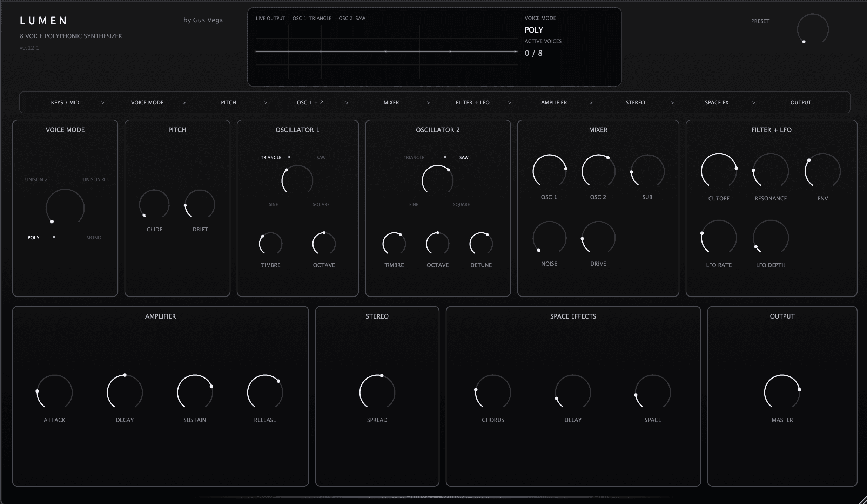
Task: Choose SAW waveform in Oscillator 2
Action: (x=464, y=157)
